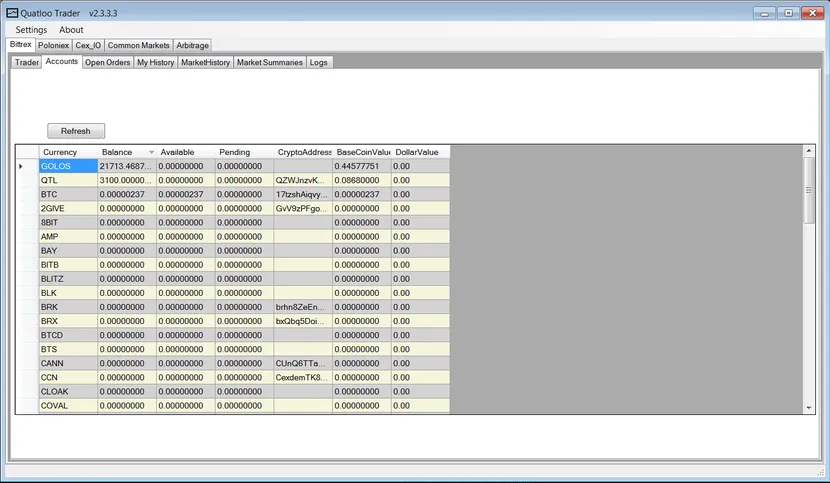This screenshot has height=483, width=830.
Task: Open the About menu
Action: (x=71, y=30)
